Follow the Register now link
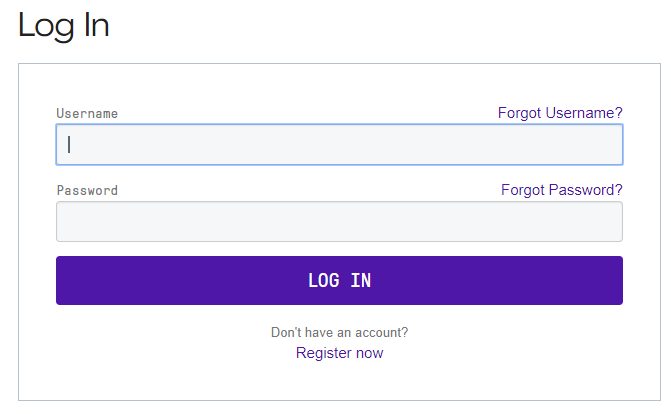 pos(339,353)
